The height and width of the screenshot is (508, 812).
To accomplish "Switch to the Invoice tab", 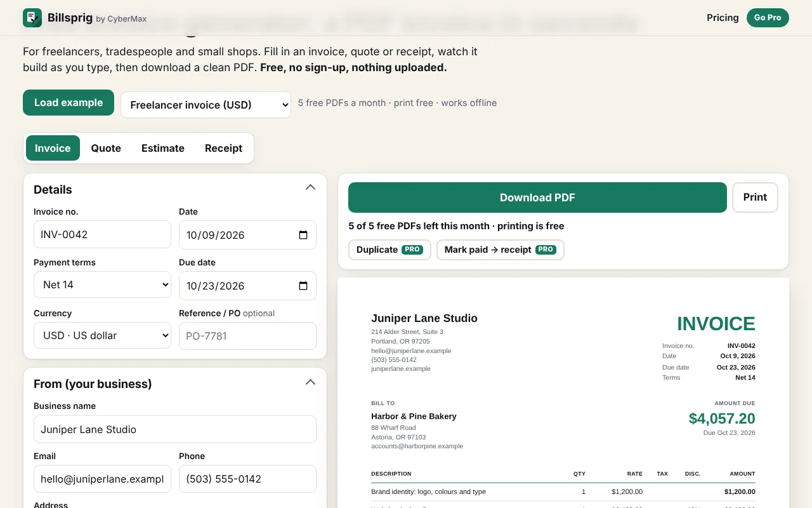I will click(53, 148).
